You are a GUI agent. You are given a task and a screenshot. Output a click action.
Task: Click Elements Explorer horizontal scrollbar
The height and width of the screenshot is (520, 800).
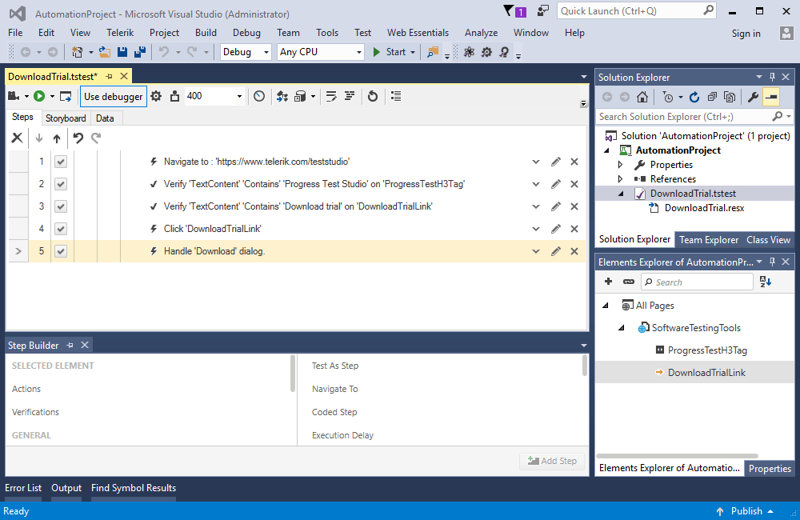click(677, 456)
